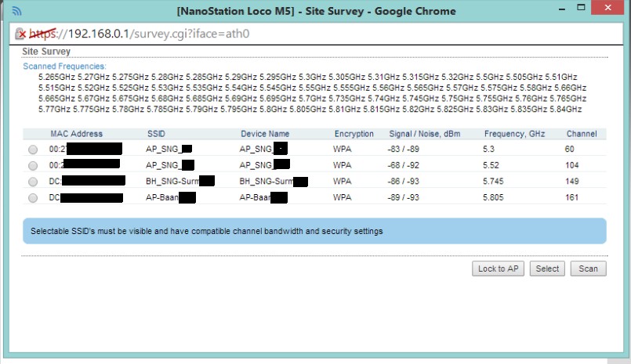Click the signal value -68 / -92
The width and height of the screenshot is (631, 364).
click(403, 165)
